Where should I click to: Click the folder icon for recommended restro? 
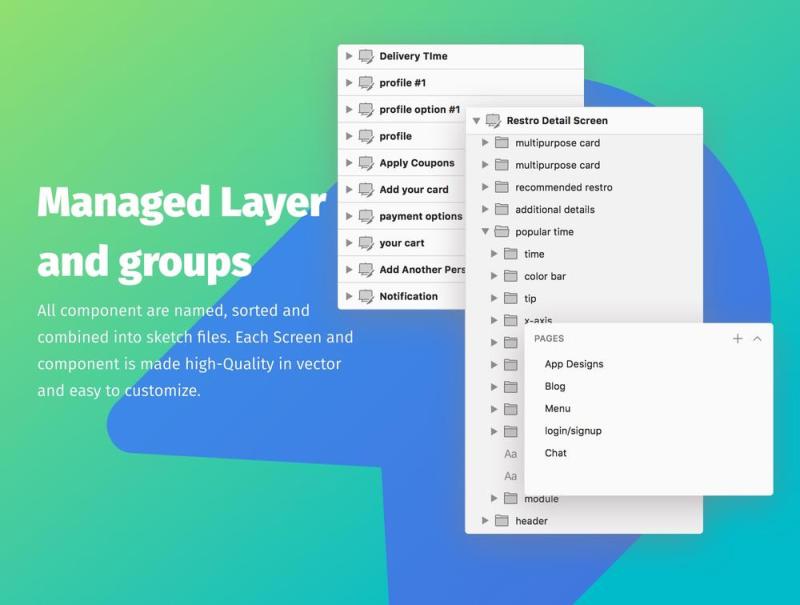pyautogui.click(x=502, y=187)
